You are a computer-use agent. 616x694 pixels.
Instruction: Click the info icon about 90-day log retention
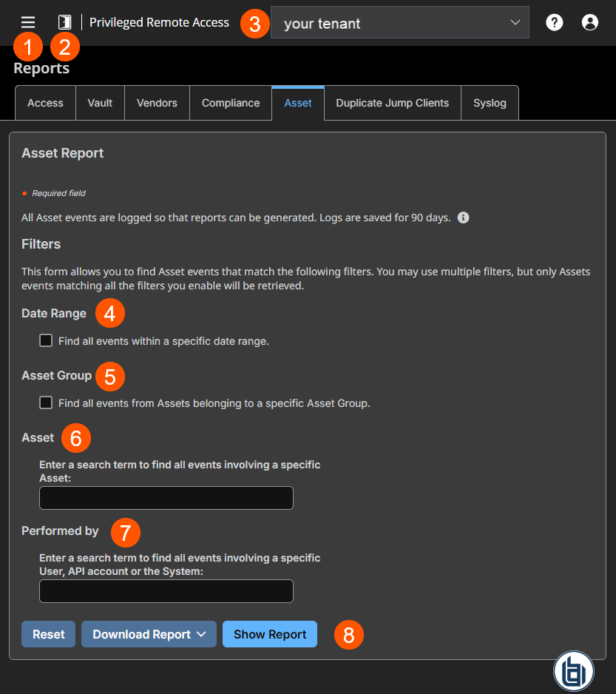pos(463,217)
